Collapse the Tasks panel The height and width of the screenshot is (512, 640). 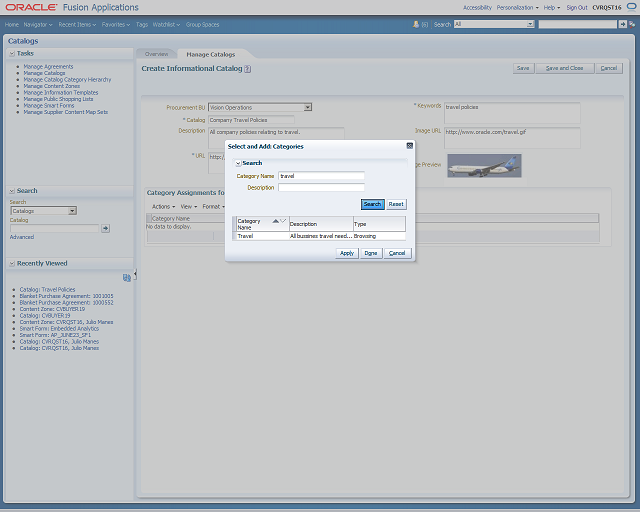tap(12, 53)
